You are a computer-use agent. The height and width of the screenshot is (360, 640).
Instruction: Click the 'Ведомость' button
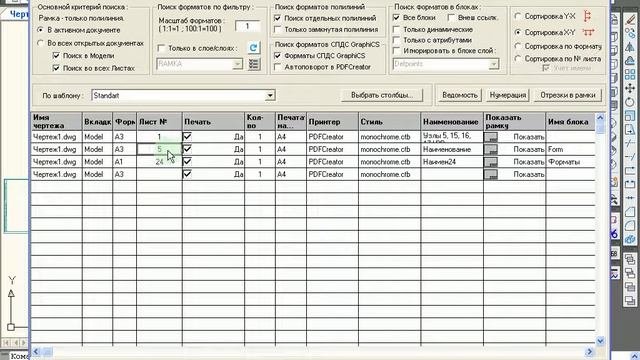(460, 95)
